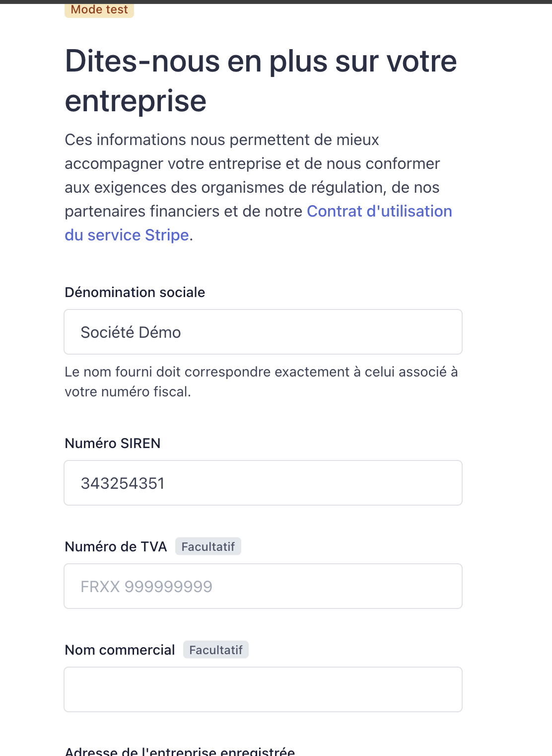Select the Numéro de TVA input field

point(263,586)
